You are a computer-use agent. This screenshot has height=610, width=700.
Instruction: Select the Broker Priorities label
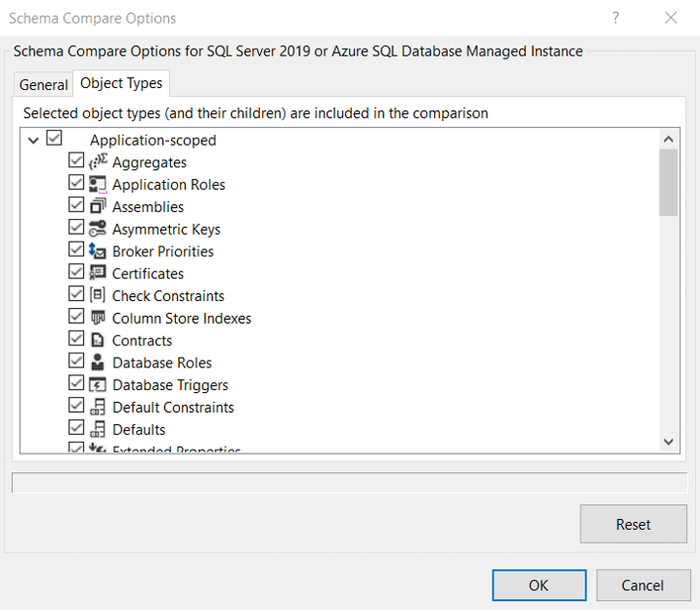point(163,251)
